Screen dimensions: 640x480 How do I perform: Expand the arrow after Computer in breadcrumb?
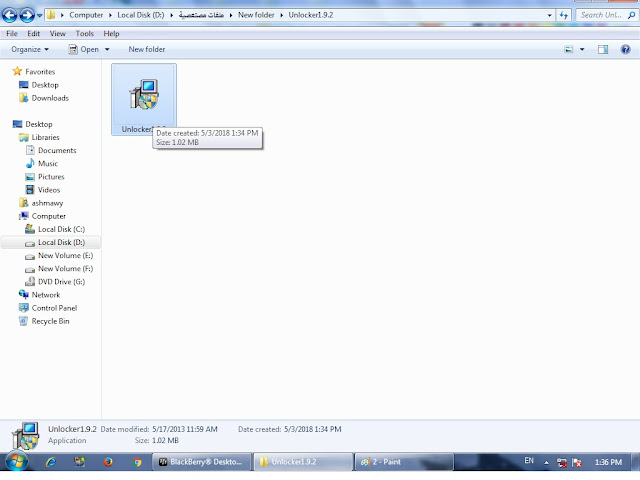coord(110,15)
